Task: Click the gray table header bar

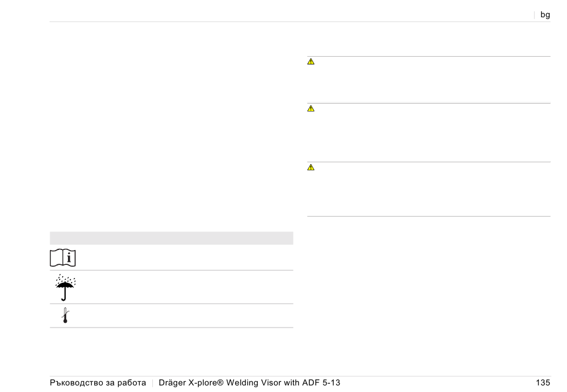Action: [x=171, y=238]
